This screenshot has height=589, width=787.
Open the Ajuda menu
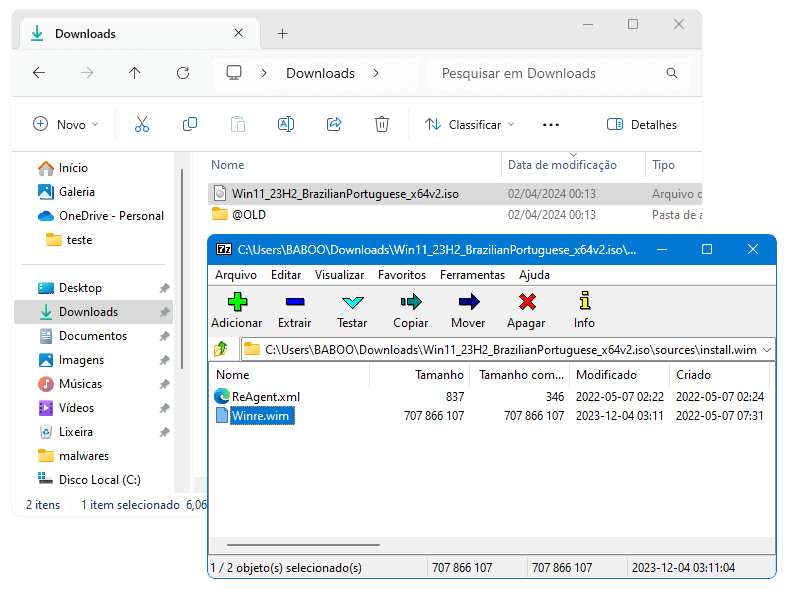pyautogui.click(x=534, y=275)
